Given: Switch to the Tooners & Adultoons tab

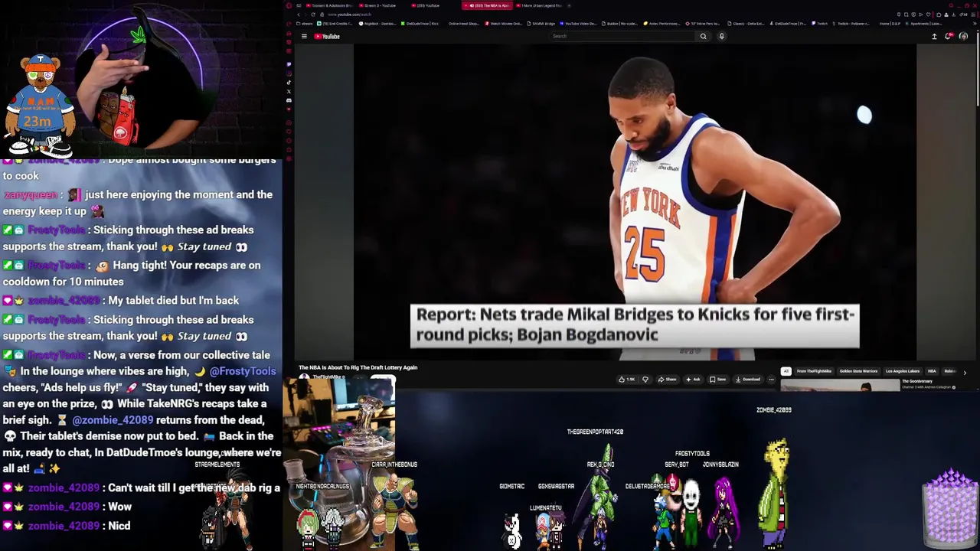Looking at the screenshot, I should point(328,5).
